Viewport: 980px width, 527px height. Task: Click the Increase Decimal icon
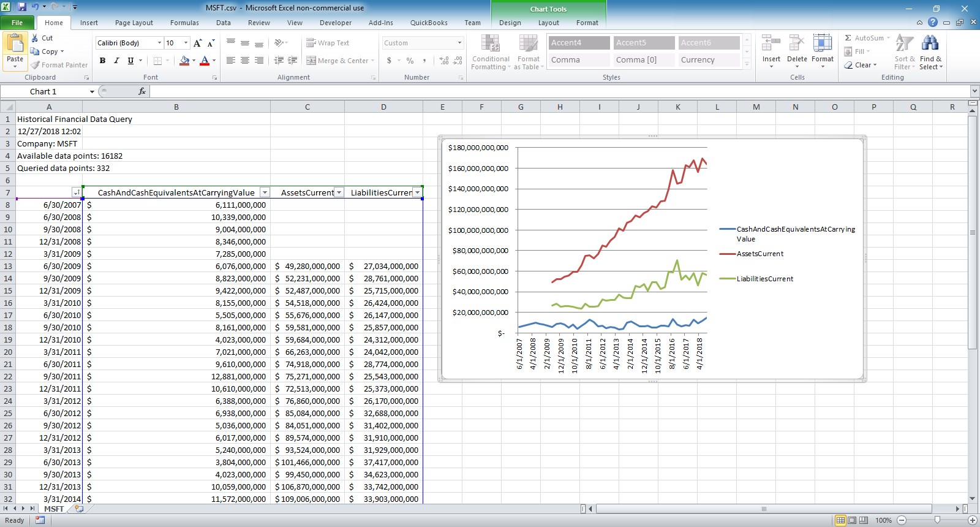coord(444,61)
